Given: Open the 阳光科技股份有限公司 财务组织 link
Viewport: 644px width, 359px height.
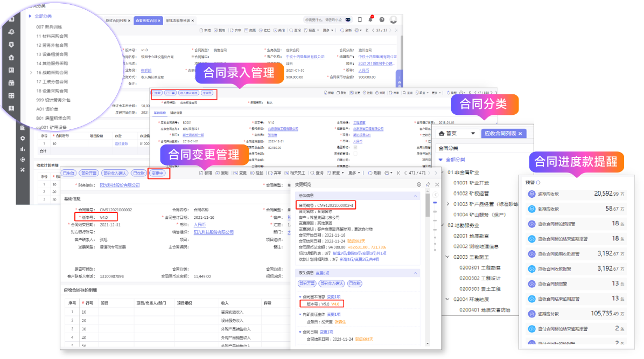Looking at the screenshot, I should tap(120, 185).
